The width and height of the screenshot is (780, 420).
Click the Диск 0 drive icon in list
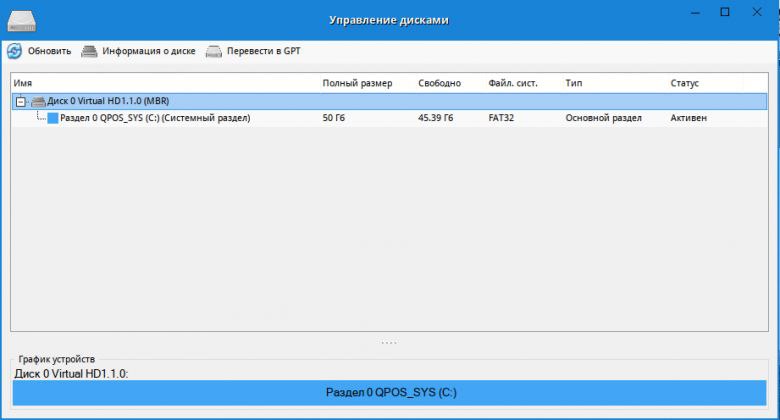point(38,102)
